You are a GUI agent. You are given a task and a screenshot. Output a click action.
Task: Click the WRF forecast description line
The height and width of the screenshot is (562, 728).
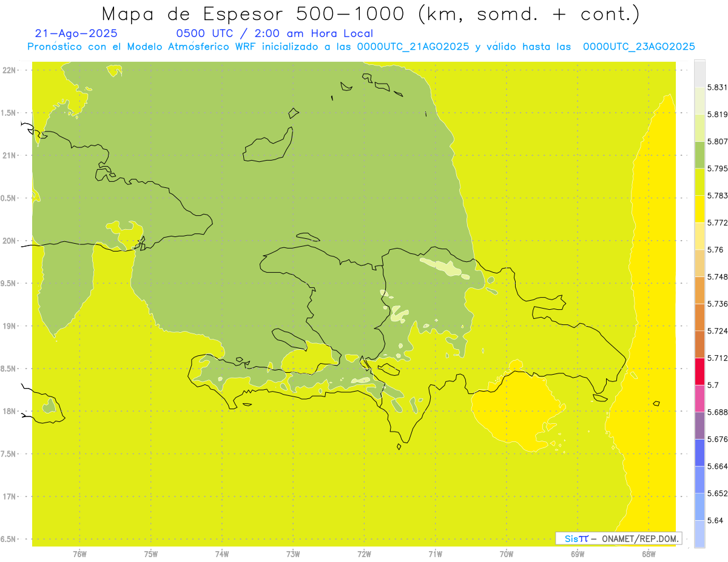[361, 47]
